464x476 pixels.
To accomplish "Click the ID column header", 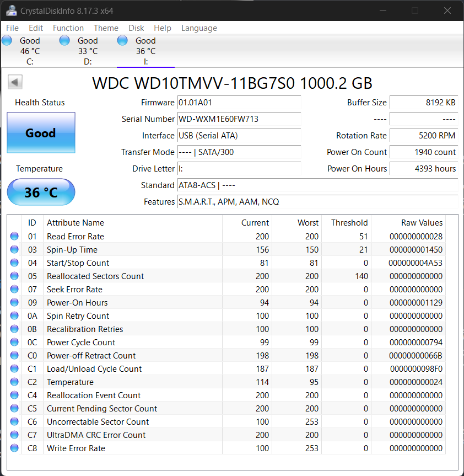I will [x=32, y=222].
